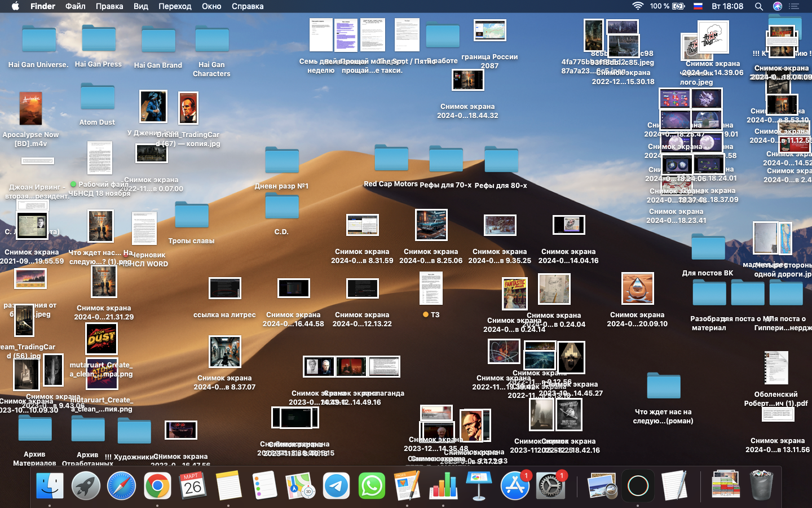Launch Keynote from the dock
Screen dimensions: 812x508
click(479, 485)
